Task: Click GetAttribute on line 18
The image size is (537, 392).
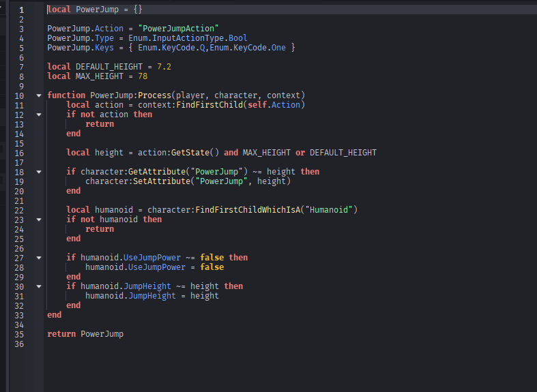Action: click(x=157, y=171)
